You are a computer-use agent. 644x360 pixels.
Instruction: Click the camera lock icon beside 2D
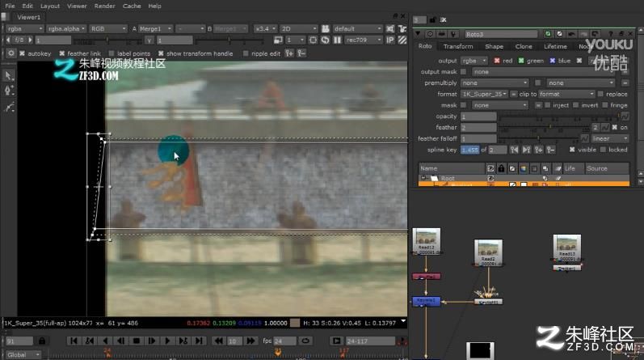pyautogui.click(x=326, y=29)
